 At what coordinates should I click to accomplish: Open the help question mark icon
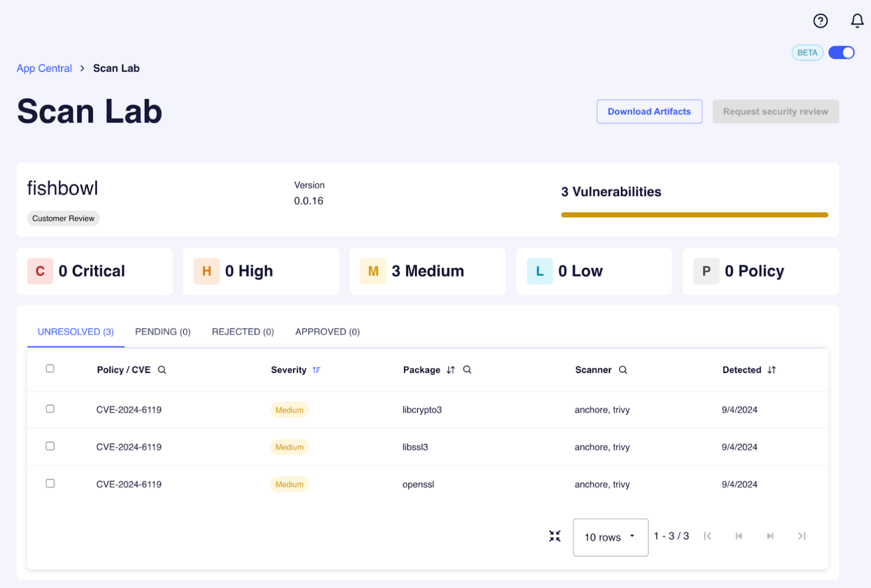pos(820,21)
